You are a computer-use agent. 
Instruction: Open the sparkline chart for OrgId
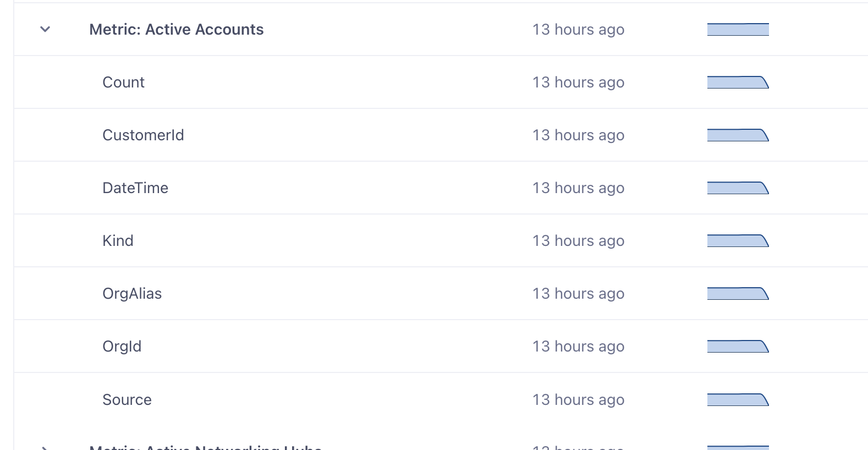pyautogui.click(x=738, y=346)
